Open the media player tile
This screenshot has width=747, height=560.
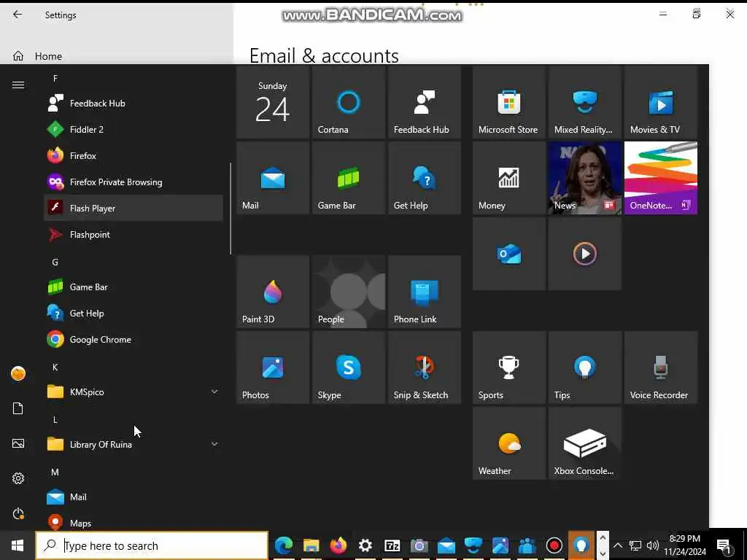[x=585, y=254]
